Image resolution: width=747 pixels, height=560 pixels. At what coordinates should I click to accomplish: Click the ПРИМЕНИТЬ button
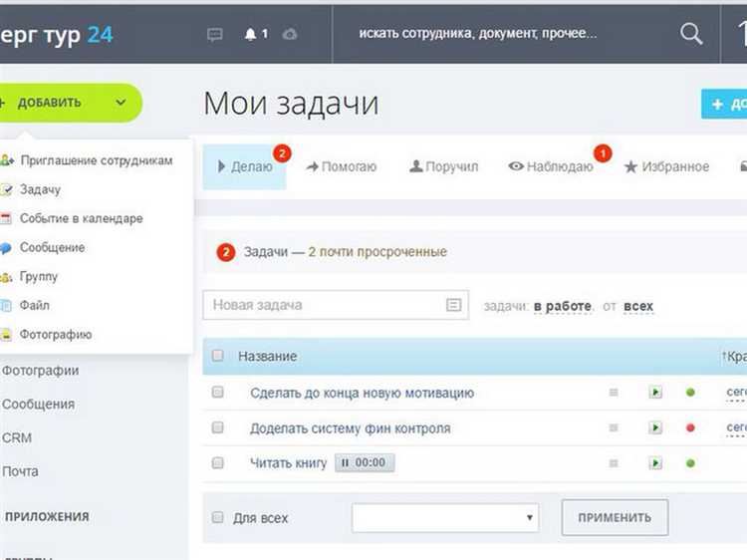(x=615, y=517)
